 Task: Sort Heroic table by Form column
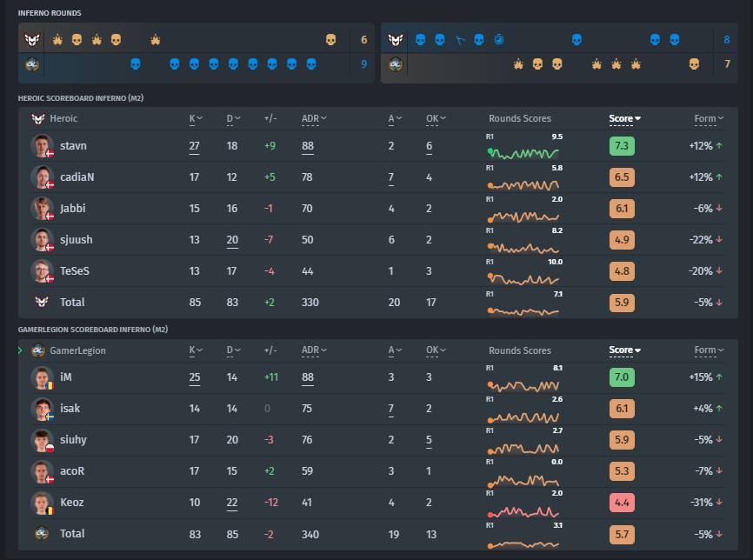[709, 118]
